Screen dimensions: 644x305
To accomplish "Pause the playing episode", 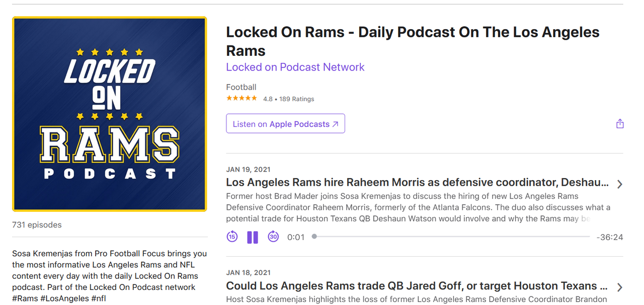I will point(253,237).
